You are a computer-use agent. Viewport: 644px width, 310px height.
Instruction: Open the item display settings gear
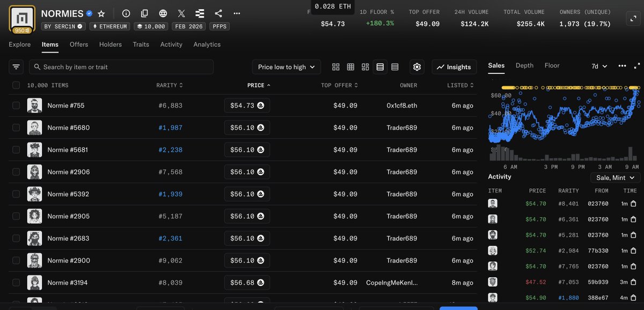point(417,67)
